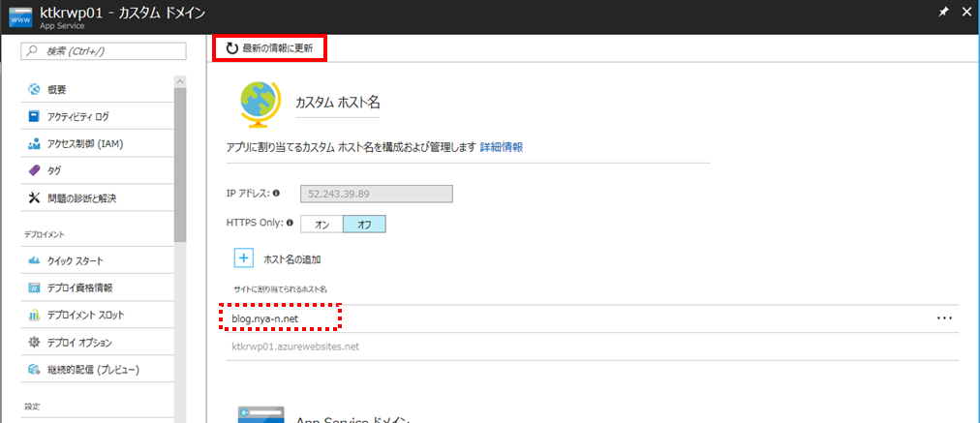Select アクセス制御 (IAM) menu item
Viewport: 980px width, 423px height.
(98, 143)
